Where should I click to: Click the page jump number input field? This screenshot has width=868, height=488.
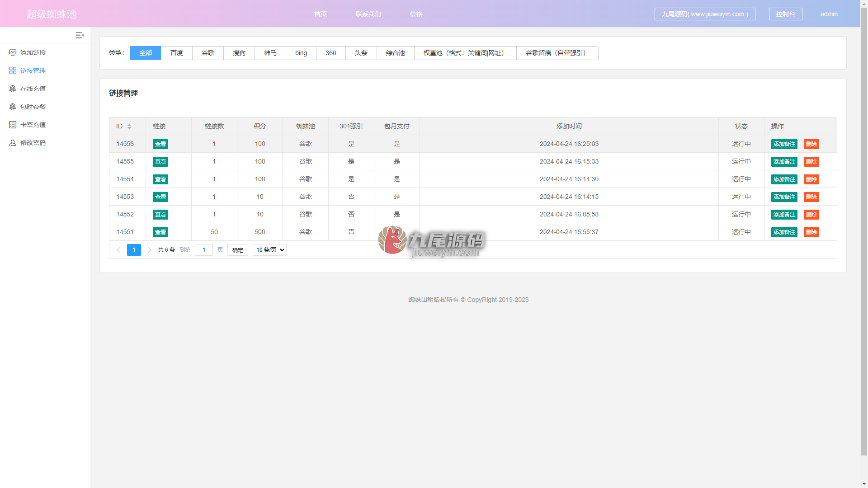point(204,250)
